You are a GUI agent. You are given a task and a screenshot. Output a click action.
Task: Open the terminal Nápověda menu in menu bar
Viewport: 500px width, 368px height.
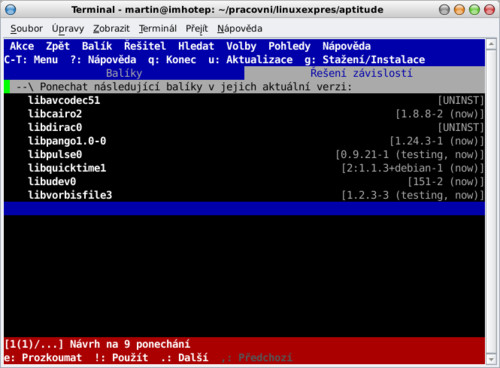pyautogui.click(x=239, y=29)
